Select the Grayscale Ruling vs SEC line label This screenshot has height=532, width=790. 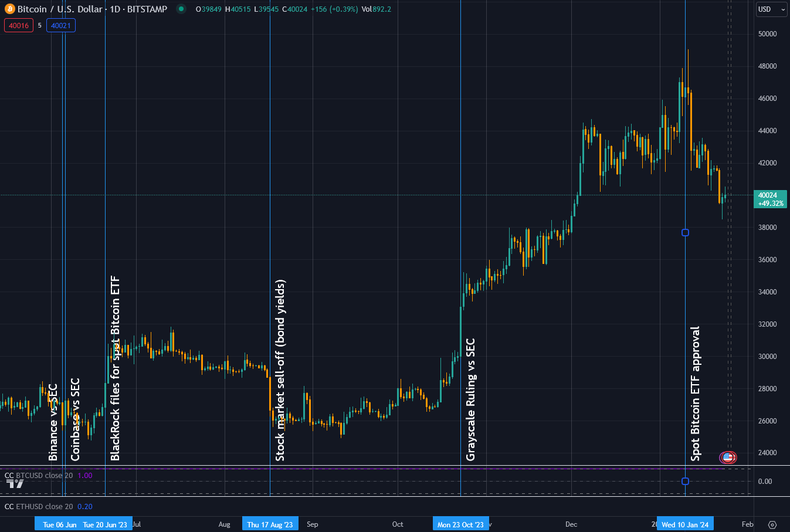[x=470, y=399]
